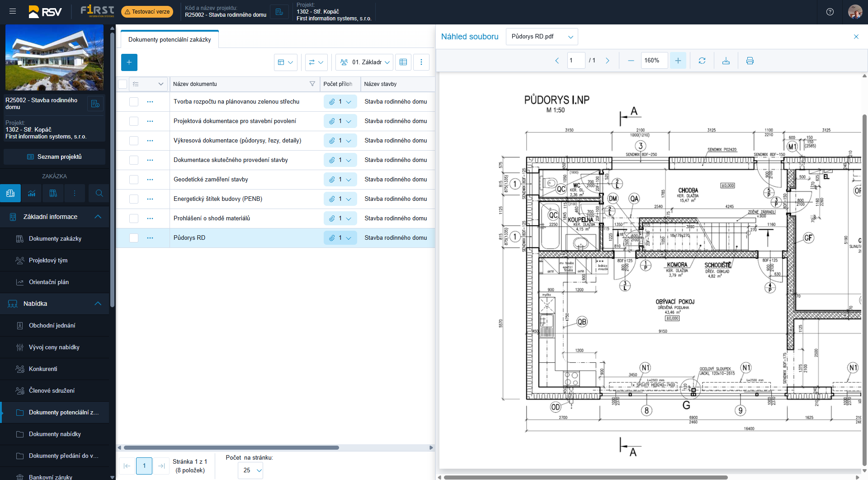Click the page number input field
This screenshot has width=868, height=480.
tap(576, 61)
